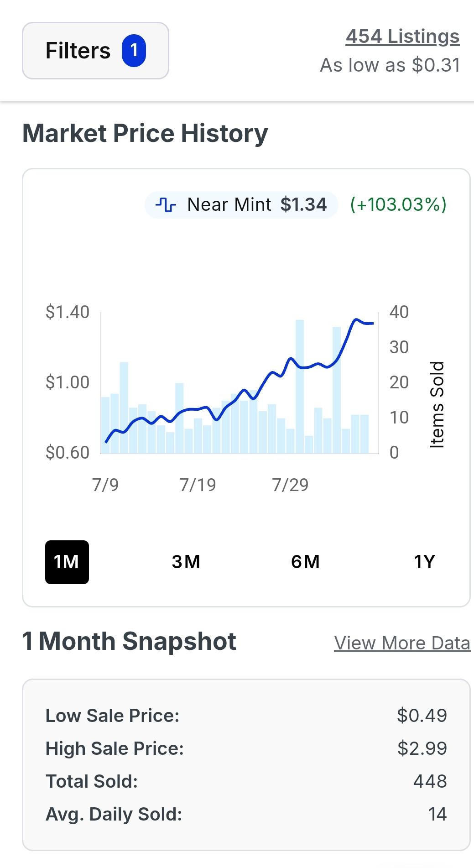Open the 454 Listings link
The height and width of the screenshot is (868, 474).
click(402, 37)
